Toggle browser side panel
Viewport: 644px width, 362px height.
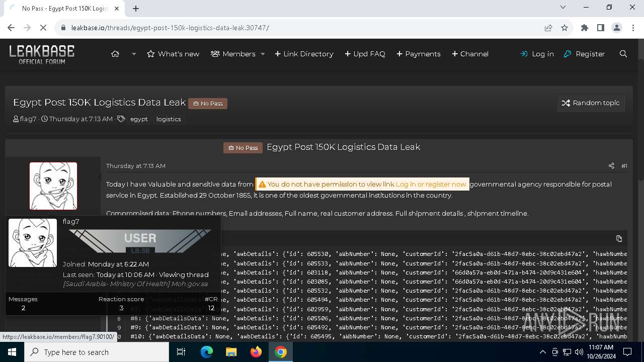[x=601, y=28]
